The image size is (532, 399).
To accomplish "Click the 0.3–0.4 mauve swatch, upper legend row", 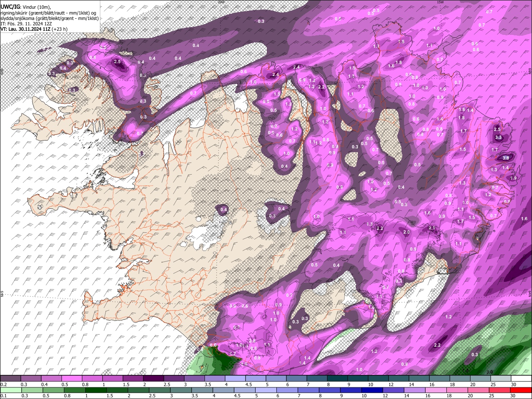I will [x=30, y=379].
